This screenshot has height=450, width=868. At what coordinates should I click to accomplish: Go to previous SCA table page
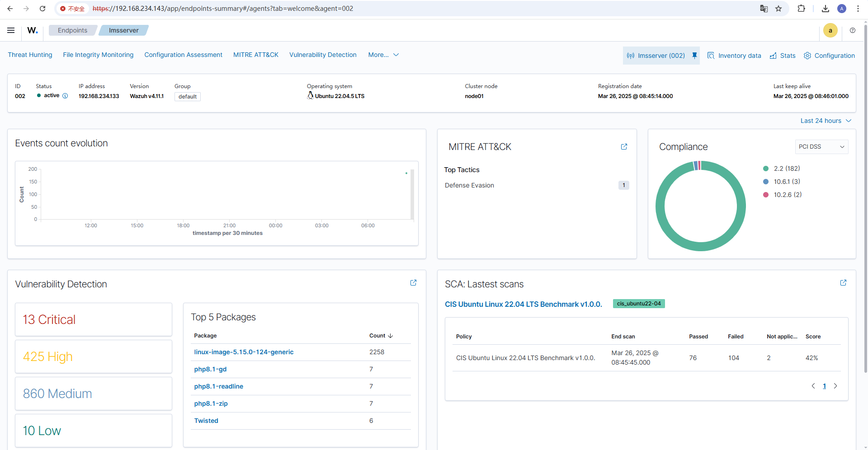click(x=813, y=386)
